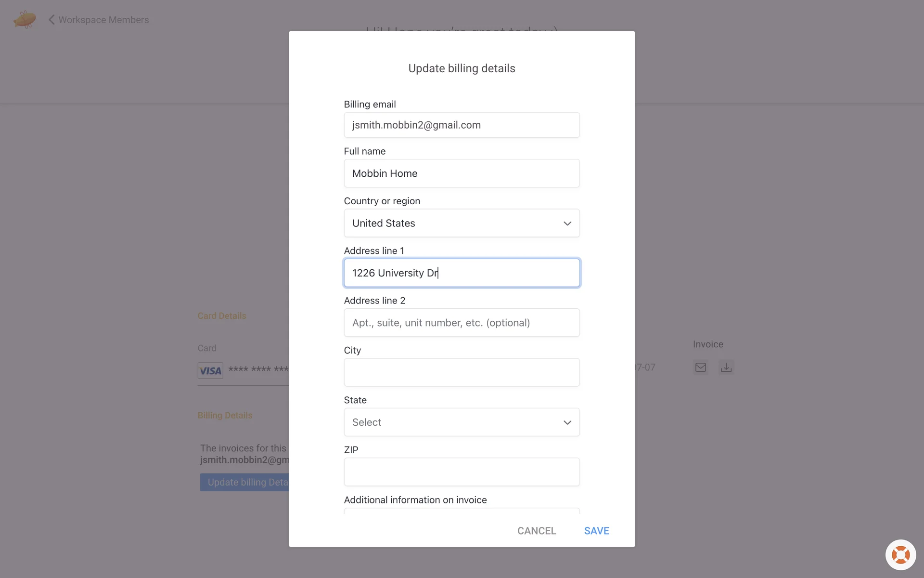Click the State dropdown chevron arrow
The height and width of the screenshot is (578, 924).
(x=567, y=422)
